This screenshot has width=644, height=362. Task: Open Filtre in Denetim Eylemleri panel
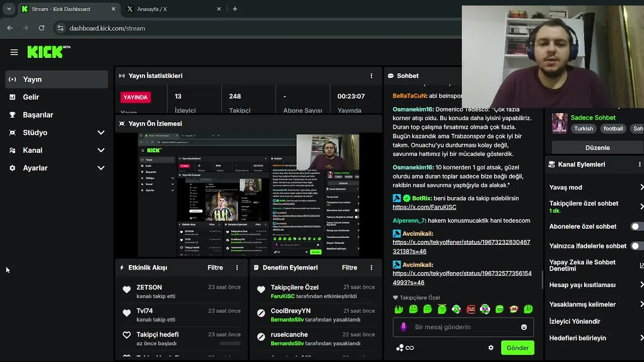pos(350,267)
